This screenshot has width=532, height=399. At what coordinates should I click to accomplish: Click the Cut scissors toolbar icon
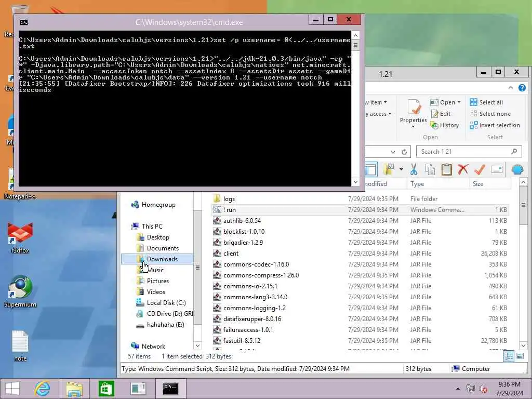click(414, 169)
